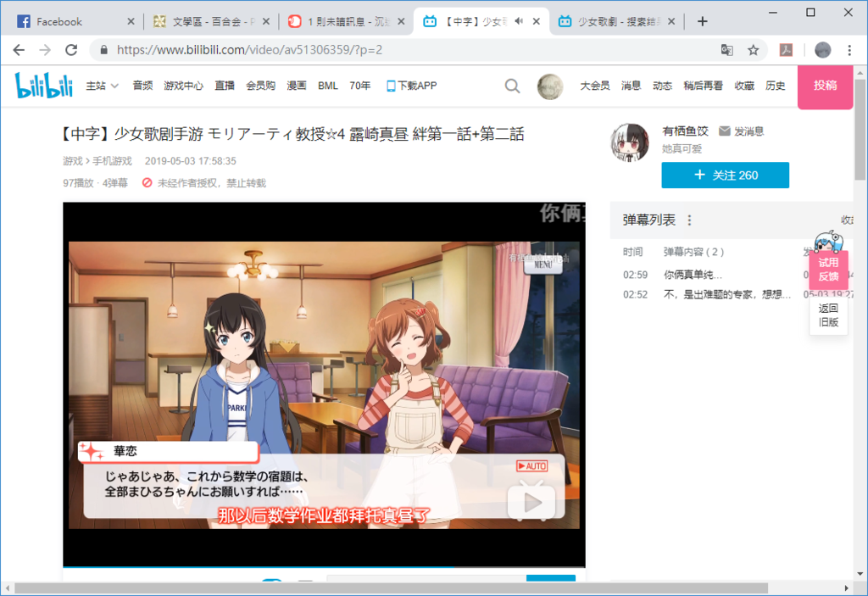Close the 少女歌劇 search results tab
Screen dimensions: 868x596
tap(671, 21)
